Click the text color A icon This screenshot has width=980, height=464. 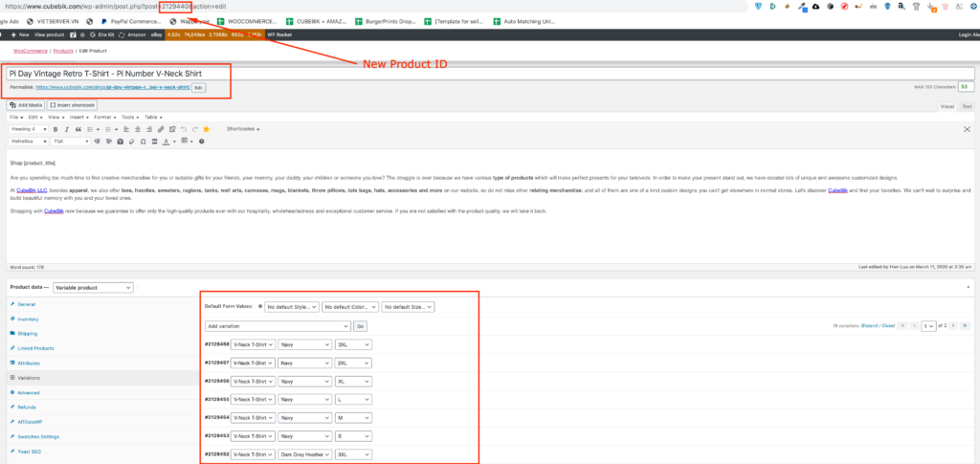click(x=166, y=142)
